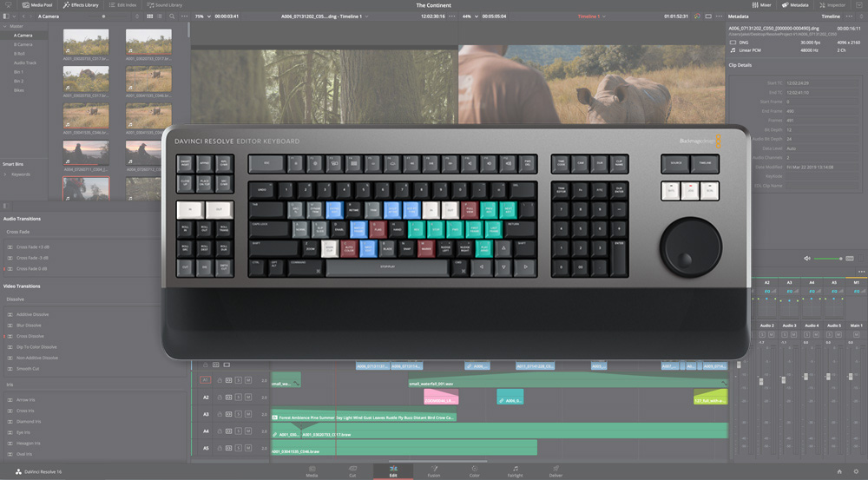Toggle auto track selector on A3
Viewport: 868px width, 480px height.
[x=228, y=414]
